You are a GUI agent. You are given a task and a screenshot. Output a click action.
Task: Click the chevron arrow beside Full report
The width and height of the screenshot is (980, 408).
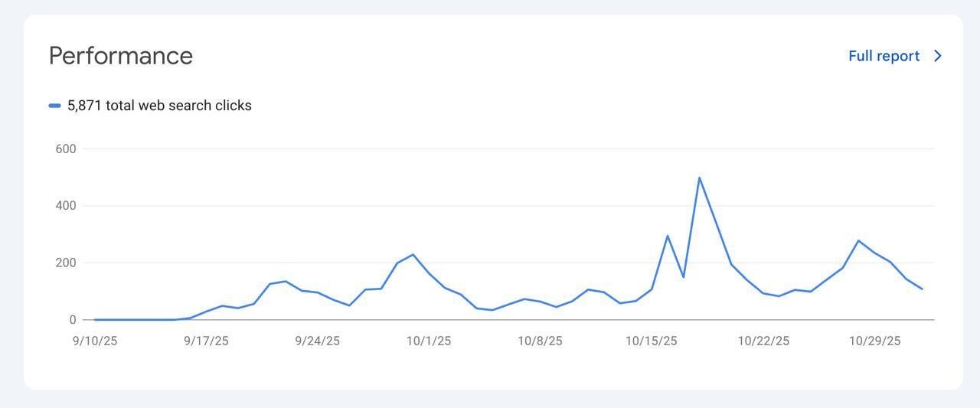[x=939, y=56]
